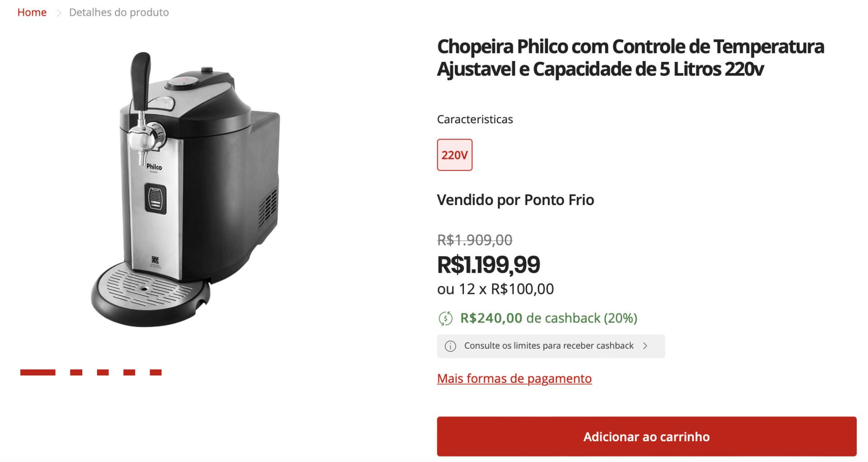Select the first image carousel indicator

(38, 373)
